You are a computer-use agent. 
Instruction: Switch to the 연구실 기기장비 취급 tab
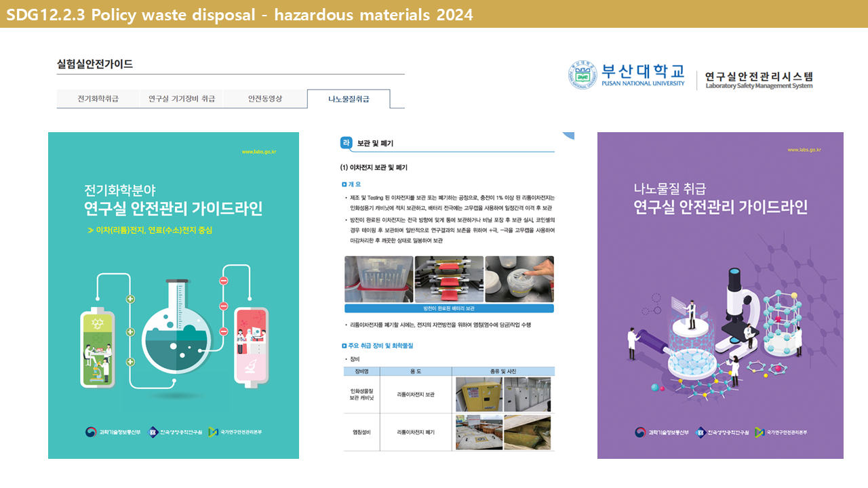point(181,99)
